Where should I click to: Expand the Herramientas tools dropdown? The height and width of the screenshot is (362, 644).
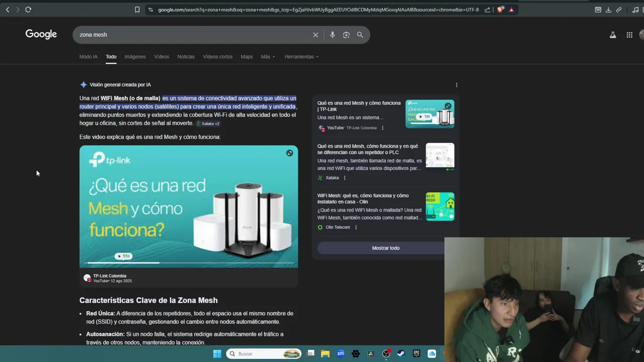[301, 57]
